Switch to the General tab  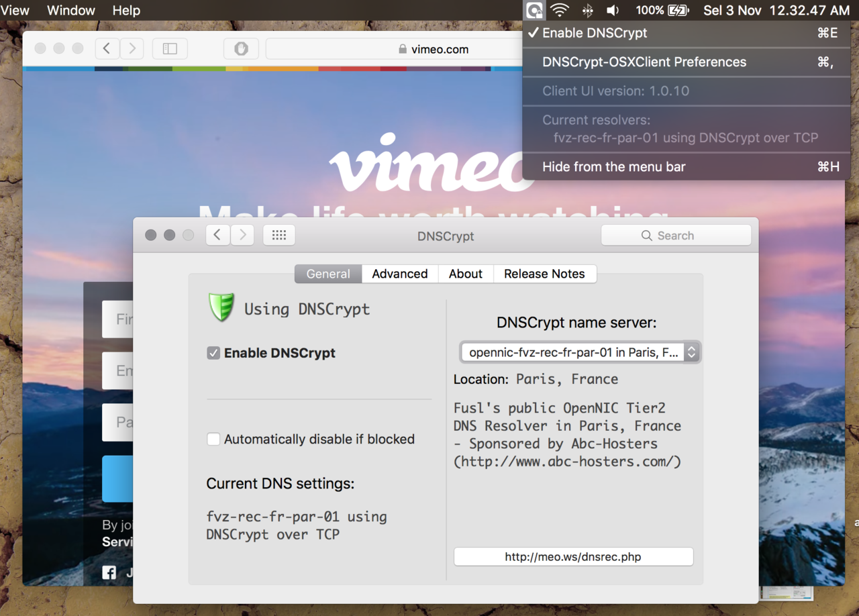click(x=328, y=274)
